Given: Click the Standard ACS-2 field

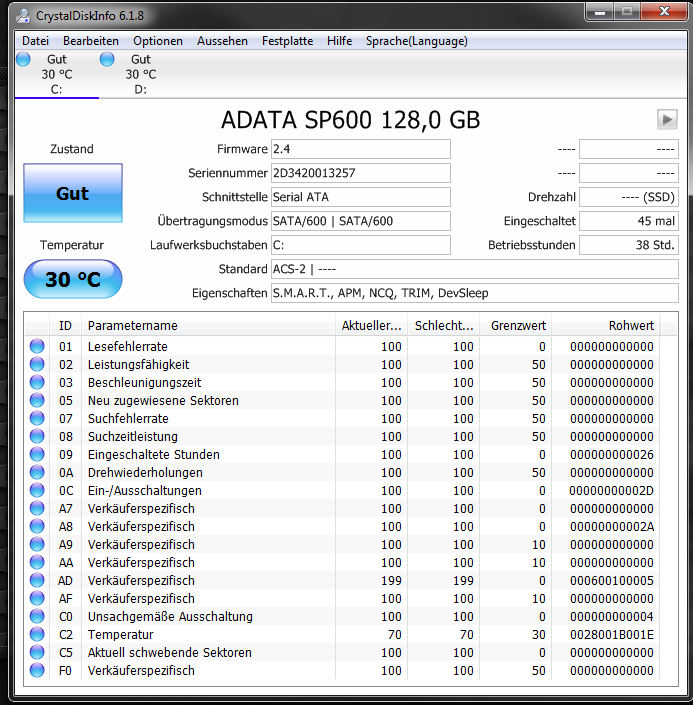Looking at the screenshot, I should [474, 269].
